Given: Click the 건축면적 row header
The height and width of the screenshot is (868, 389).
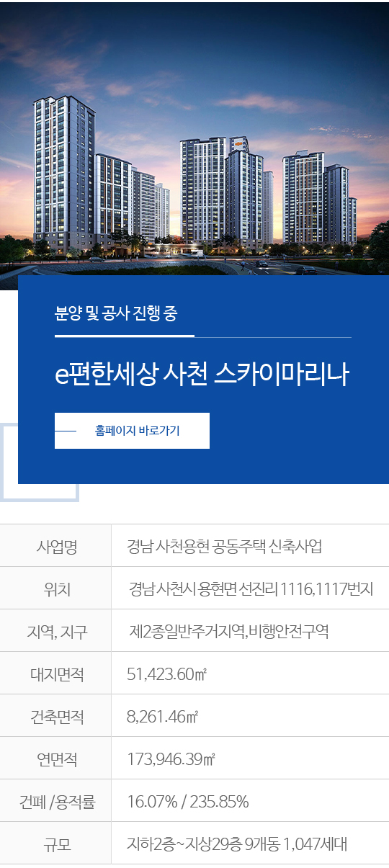Looking at the screenshot, I should [56, 716].
